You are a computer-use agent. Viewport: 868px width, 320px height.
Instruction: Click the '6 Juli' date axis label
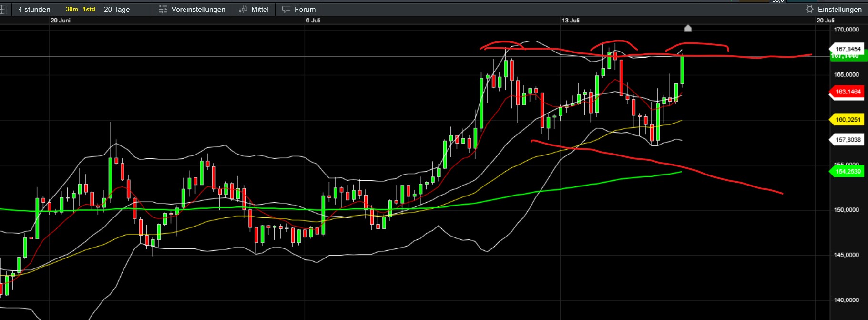313,21
